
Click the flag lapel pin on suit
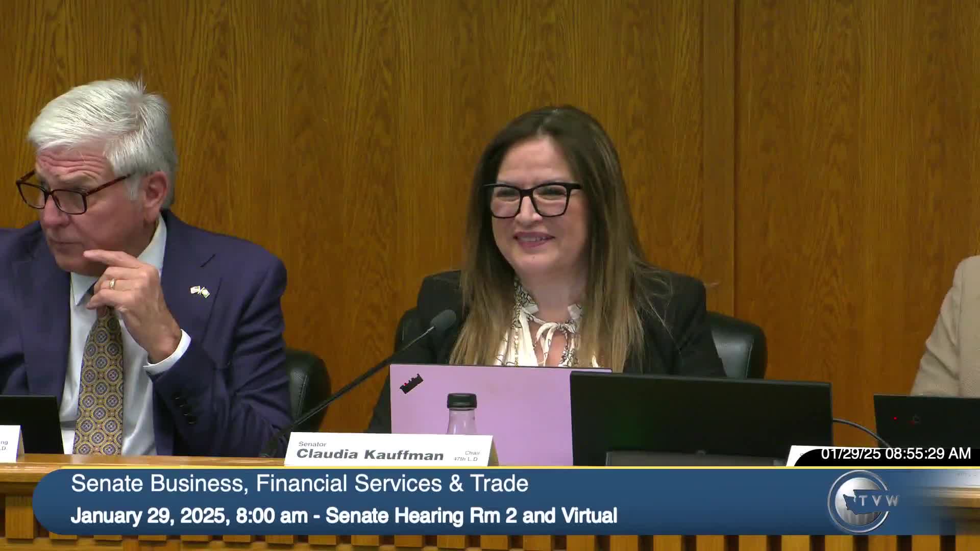[200, 291]
